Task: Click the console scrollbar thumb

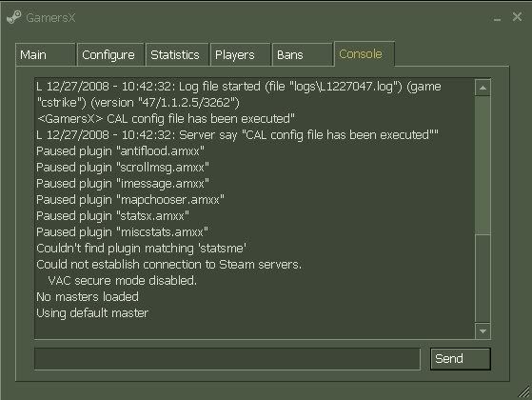Action: point(483,166)
